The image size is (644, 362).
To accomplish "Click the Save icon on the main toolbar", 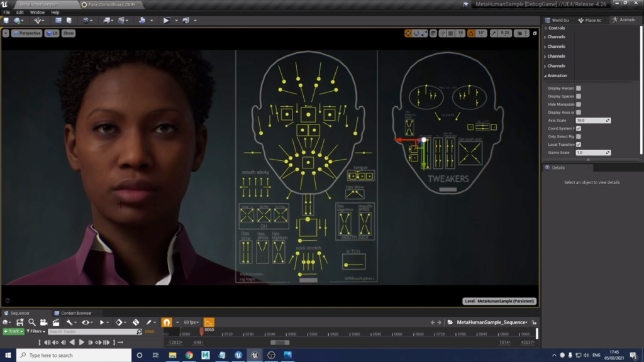I will tap(6, 21).
